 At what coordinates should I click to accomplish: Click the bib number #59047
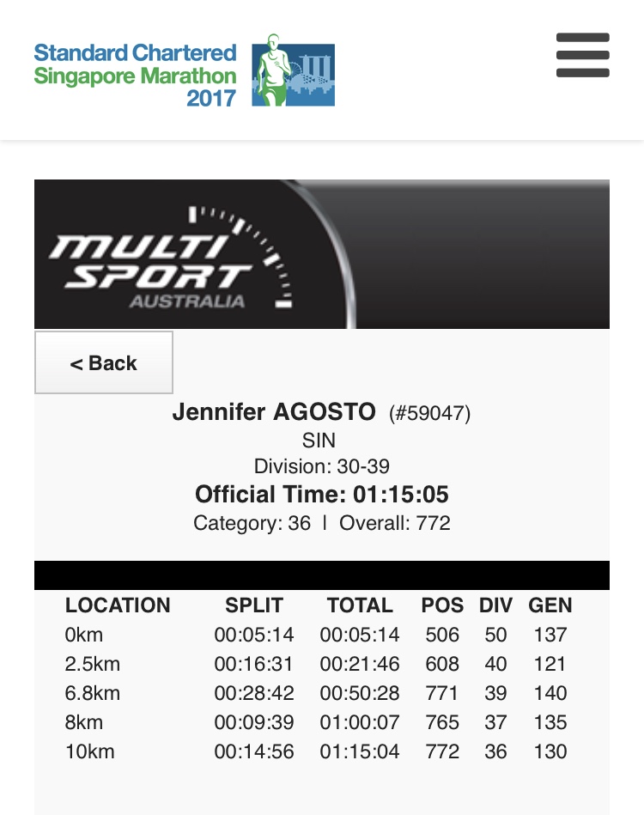pos(429,413)
